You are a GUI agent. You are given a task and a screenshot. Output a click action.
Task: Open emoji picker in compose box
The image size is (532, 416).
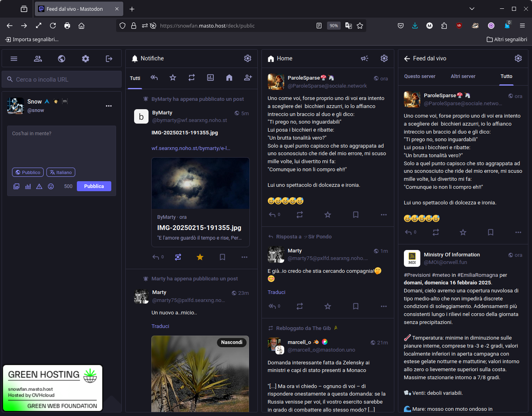click(x=51, y=186)
